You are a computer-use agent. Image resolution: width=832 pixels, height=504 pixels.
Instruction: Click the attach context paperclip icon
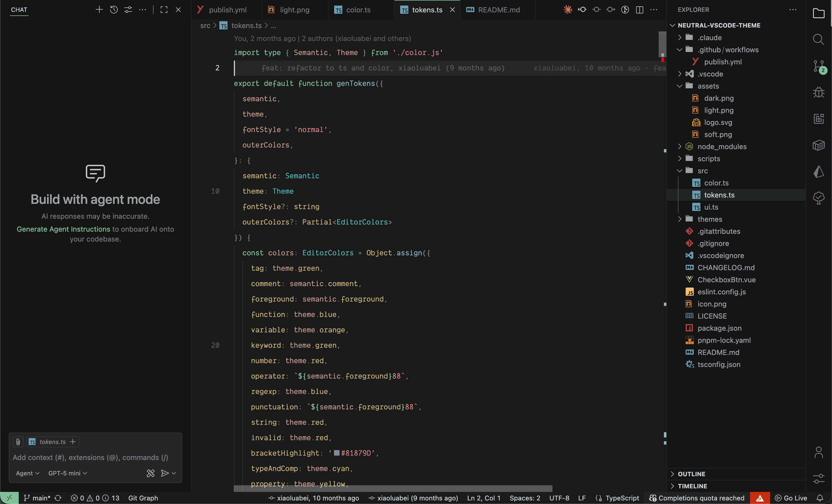tap(18, 442)
